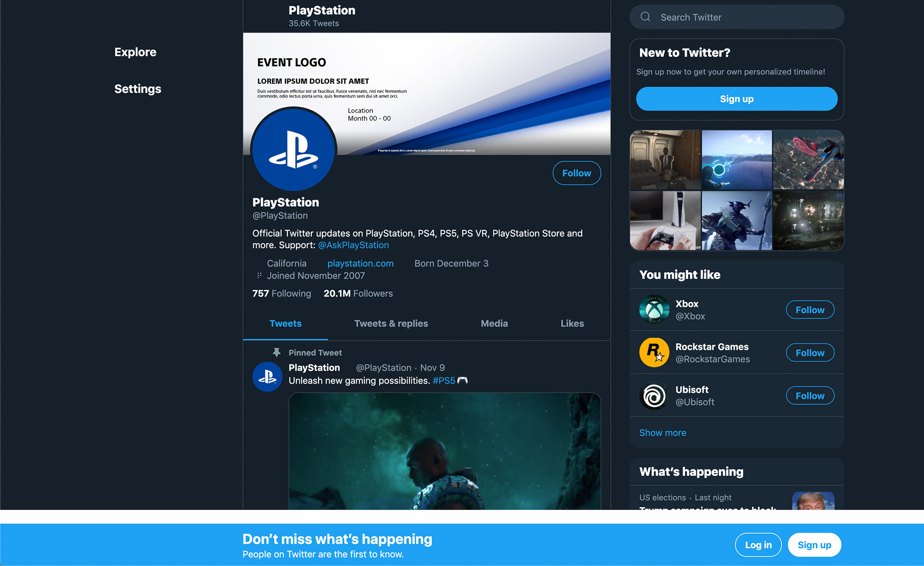Image resolution: width=924 pixels, height=566 pixels.
Task: Follow the Rockstar Games account
Action: click(x=810, y=352)
